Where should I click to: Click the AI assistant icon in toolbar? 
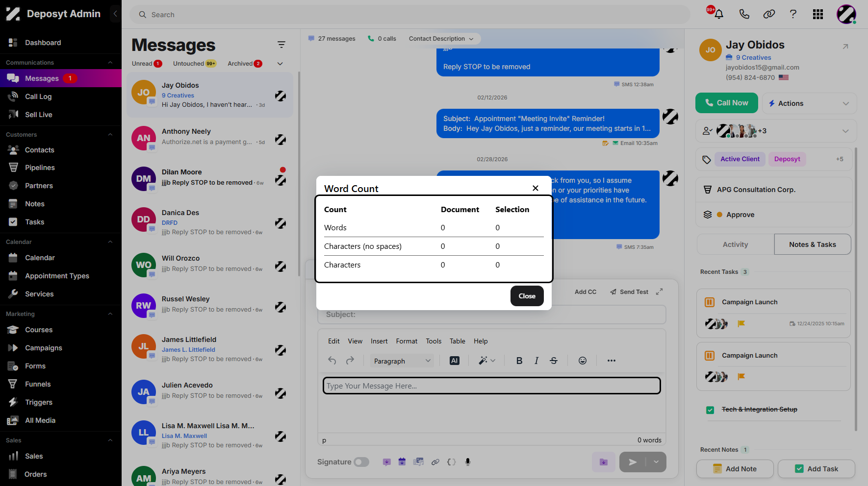pos(455,361)
